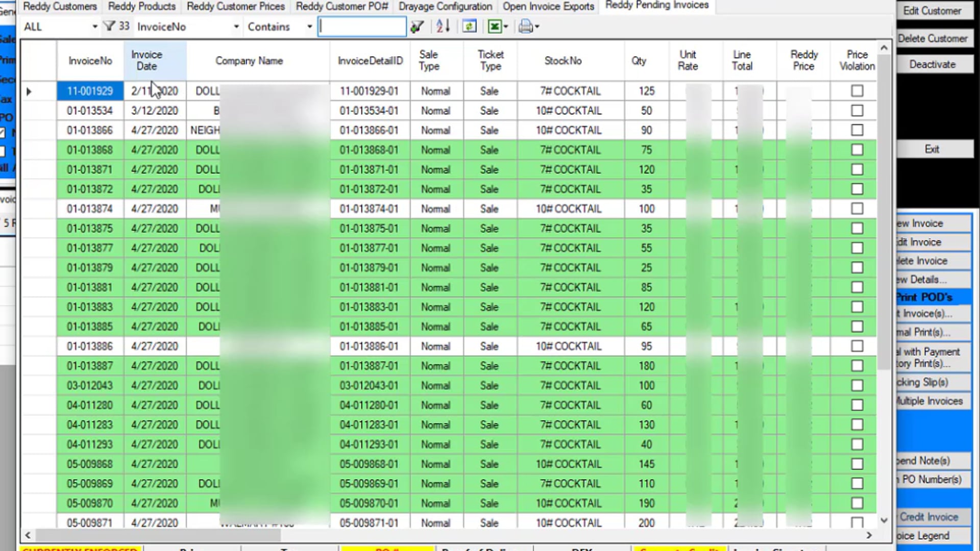The width and height of the screenshot is (980, 551).
Task: Switch to Reddy Customer Prices tab
Action: pos(236,7)
